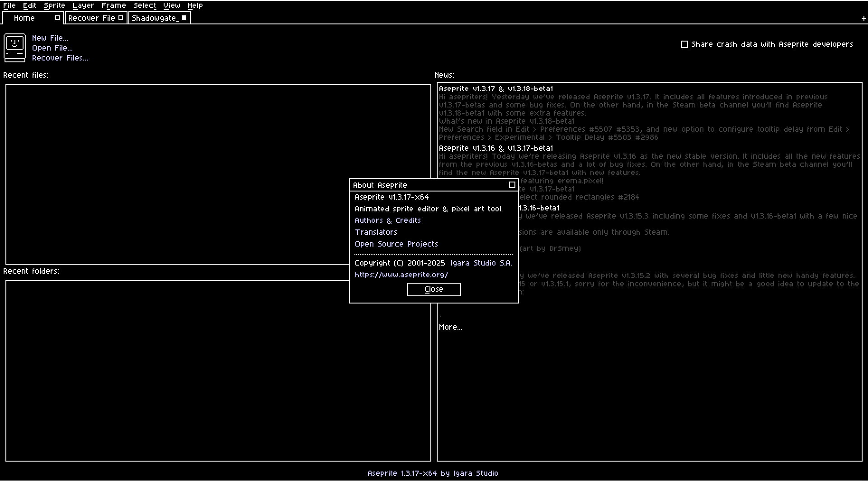
Task: Click the Recent folders: label
Action: coord(31,271)
